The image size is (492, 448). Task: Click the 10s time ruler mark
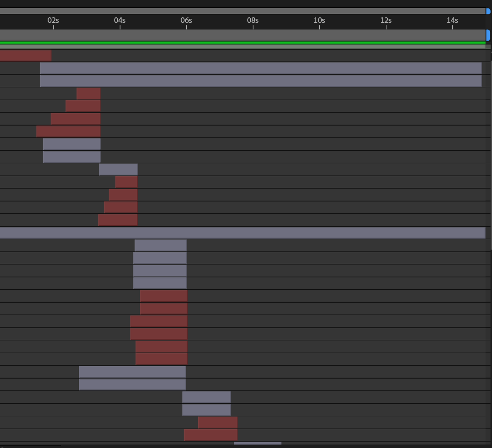319,21
